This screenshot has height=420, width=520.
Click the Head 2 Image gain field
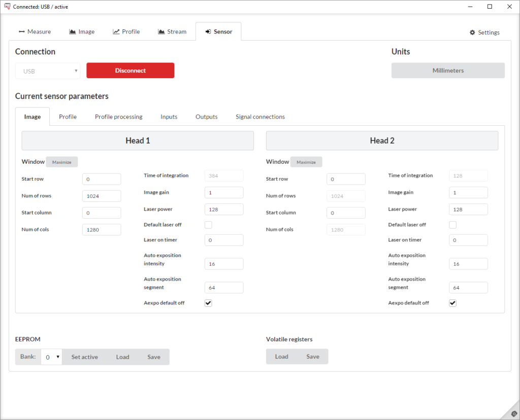[468, 193]
